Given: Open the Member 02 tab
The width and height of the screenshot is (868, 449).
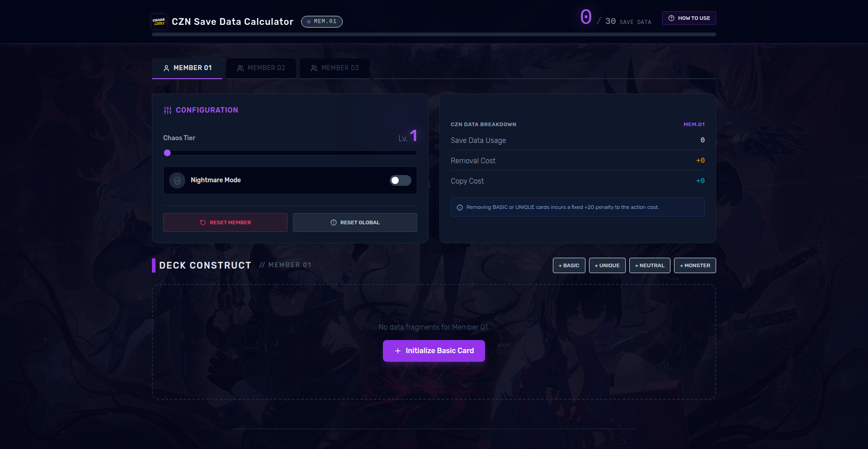Looking at the screenshot, I should [x=261, y=68].
